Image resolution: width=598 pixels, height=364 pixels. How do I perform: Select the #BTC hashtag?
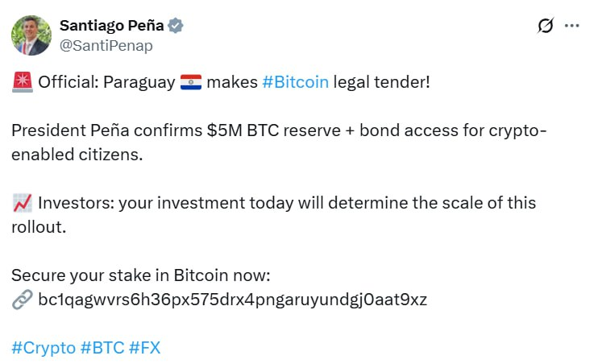pyautogui.click(x=102, y=349)
